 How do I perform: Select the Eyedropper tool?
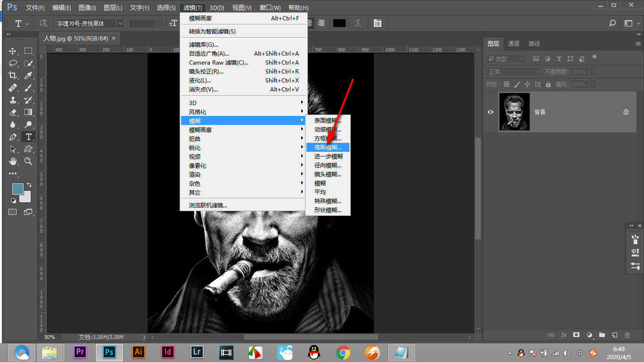(x=28, y=75)
